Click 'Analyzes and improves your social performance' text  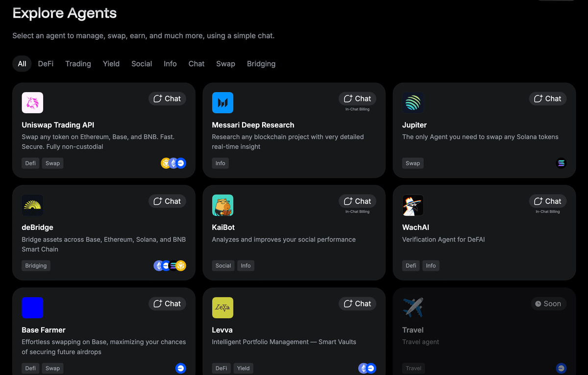(x=284, y=240)
